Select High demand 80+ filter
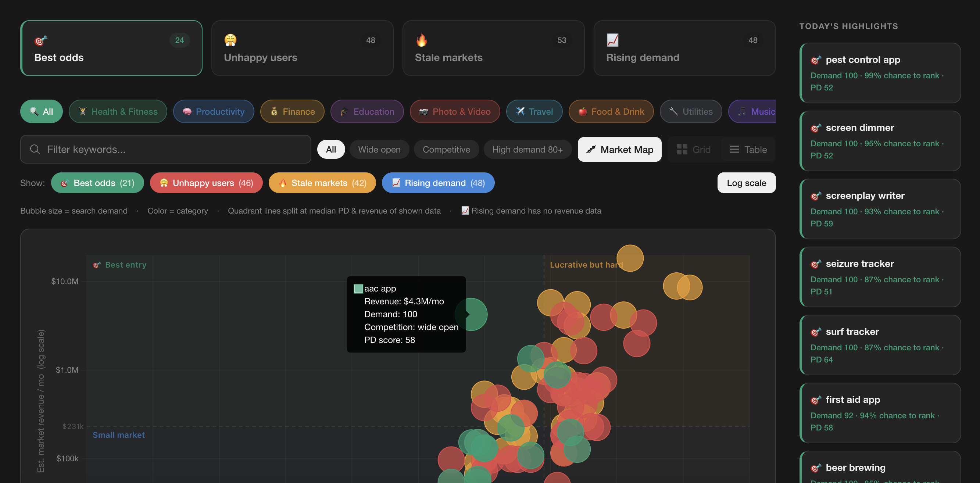980x483 pixels. (x=527, y=150)
